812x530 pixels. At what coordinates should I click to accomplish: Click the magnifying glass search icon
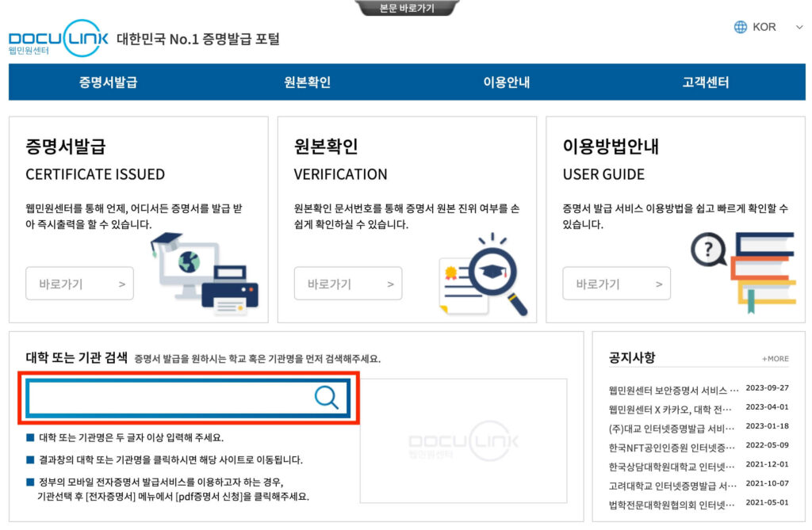[326, 397]
